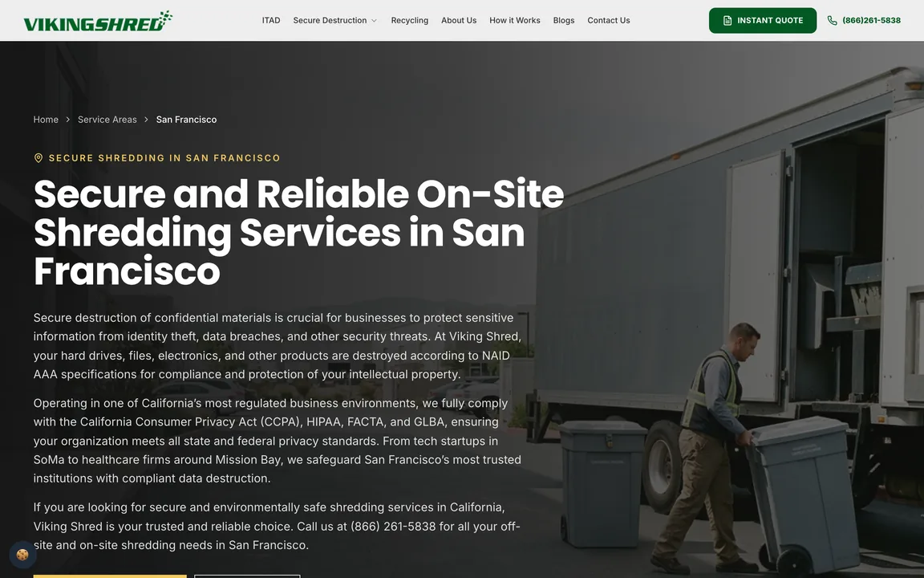Click the Instant Quote button
The image size is (924, 578).
click(x=763, y=21)
